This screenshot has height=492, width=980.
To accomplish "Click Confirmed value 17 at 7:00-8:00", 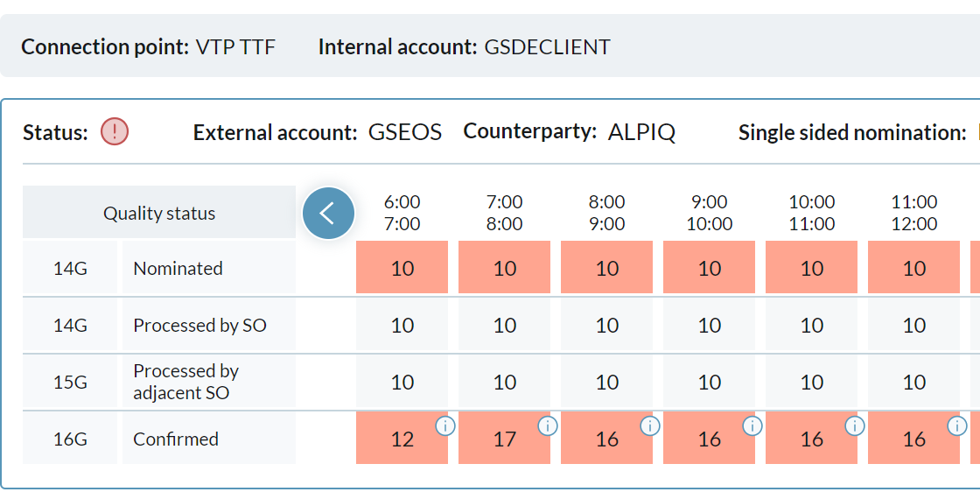I will click(x=504, y=439).
